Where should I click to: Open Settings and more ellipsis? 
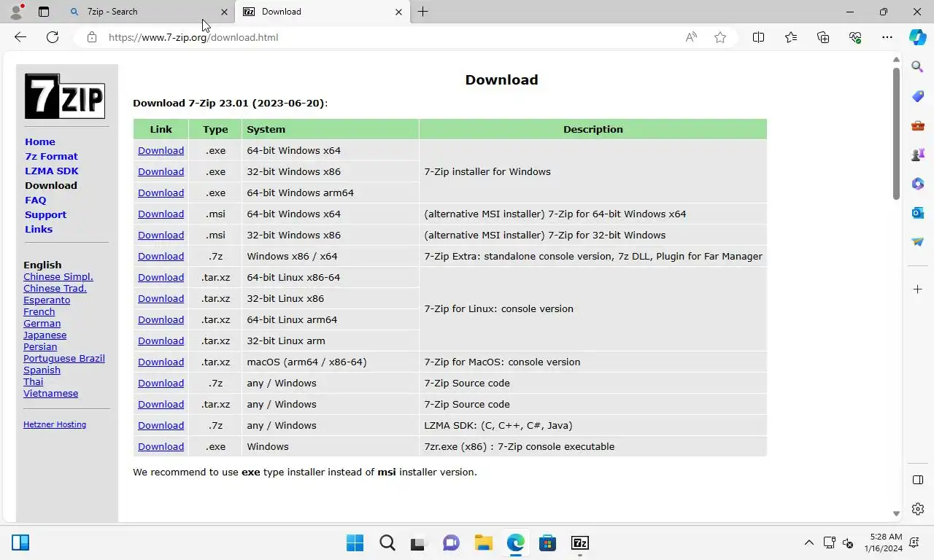887,37
